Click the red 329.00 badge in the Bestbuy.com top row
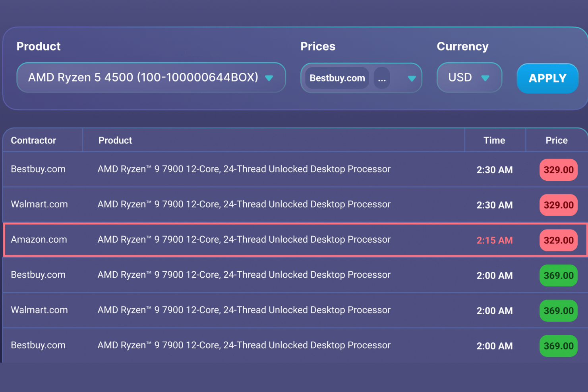588x392 pixels. [558, 170]
